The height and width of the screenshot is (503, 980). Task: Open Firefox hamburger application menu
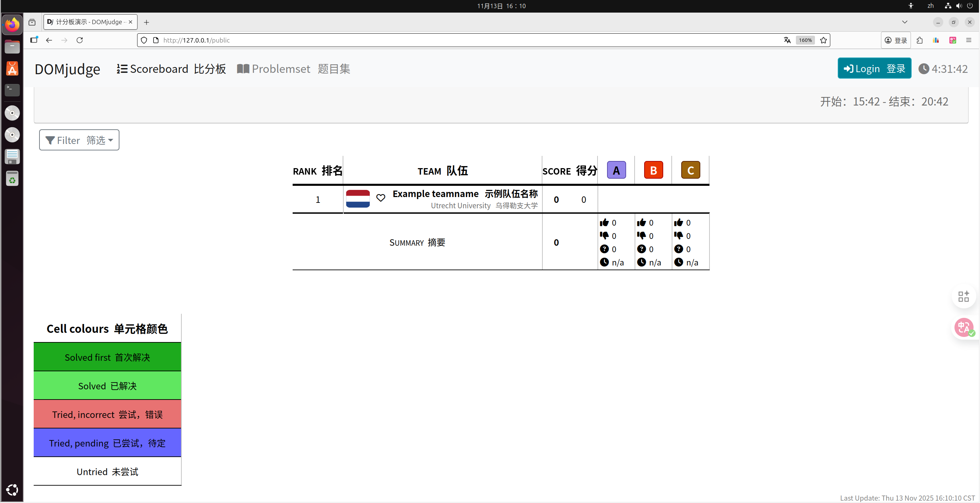(x=968, y=40)
